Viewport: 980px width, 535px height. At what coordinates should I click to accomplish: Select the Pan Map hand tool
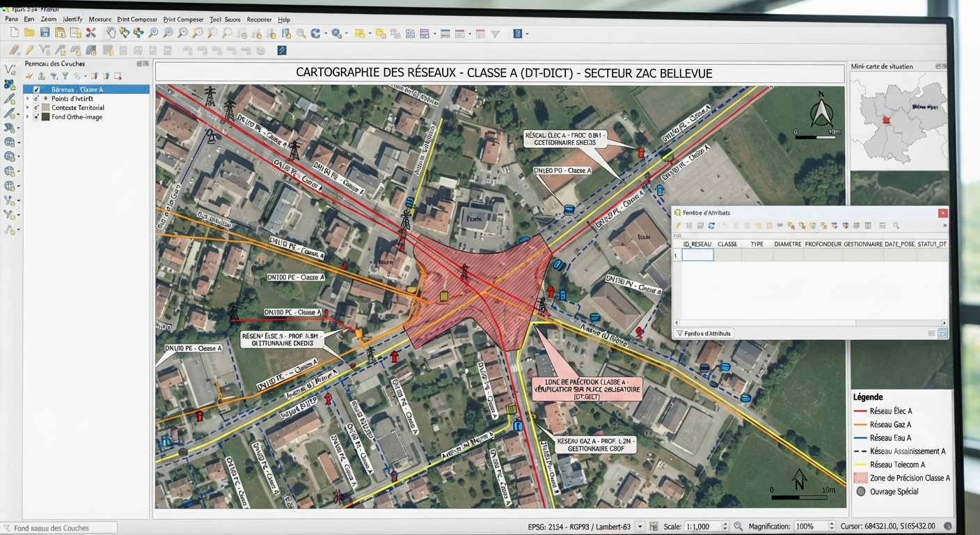[111, 33]
